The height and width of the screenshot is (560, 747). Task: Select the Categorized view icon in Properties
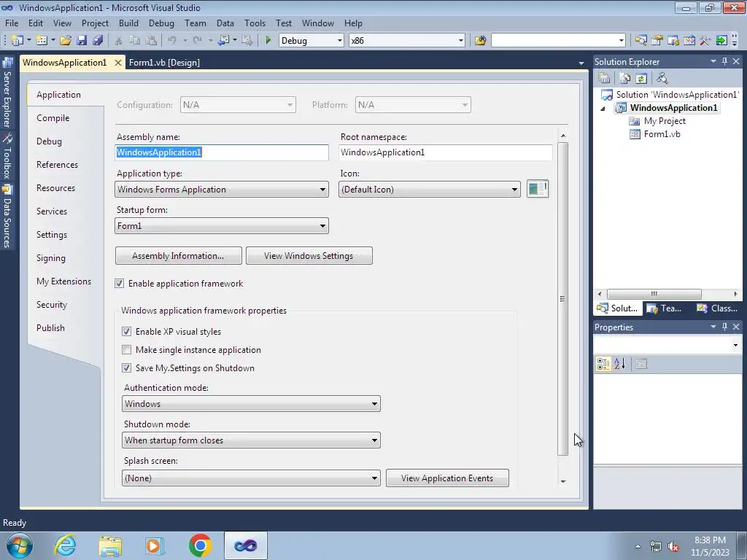603,364
